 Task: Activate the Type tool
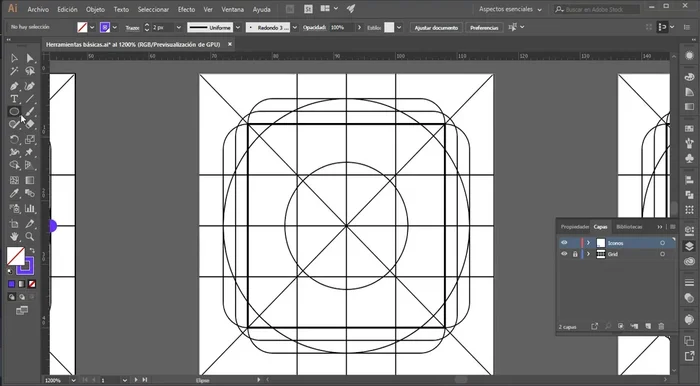14,99
